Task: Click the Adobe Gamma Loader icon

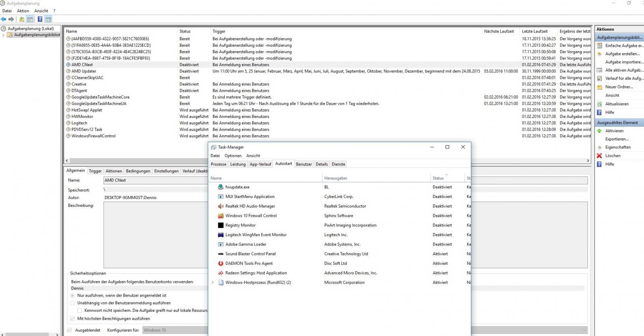Action: tap(221, 244)
